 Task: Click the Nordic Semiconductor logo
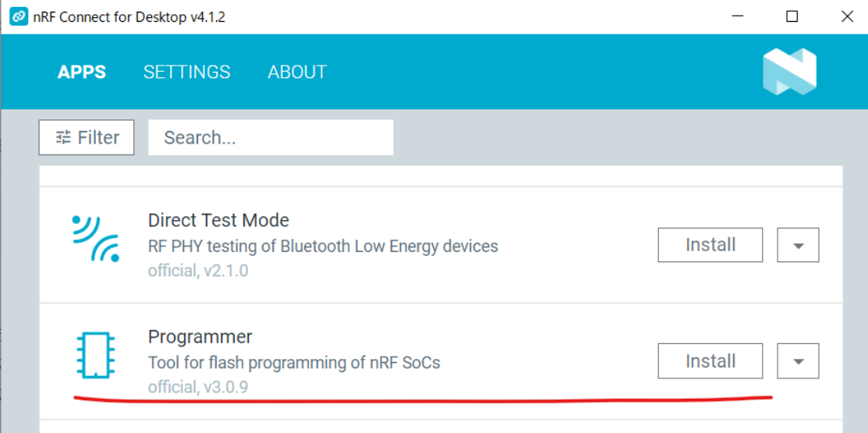(x=789, y=72)
